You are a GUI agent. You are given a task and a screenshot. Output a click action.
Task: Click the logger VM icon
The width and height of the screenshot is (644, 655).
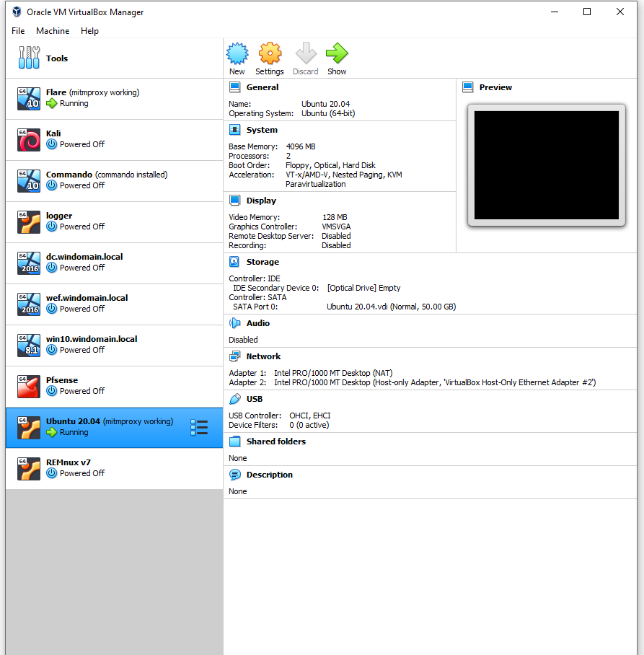(29, 221)
